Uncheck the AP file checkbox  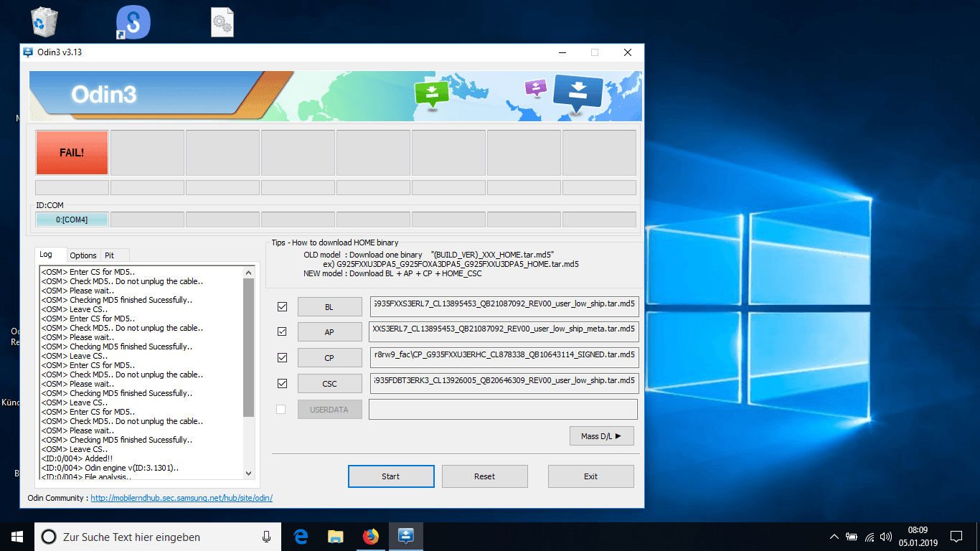[x=282, y=331]
